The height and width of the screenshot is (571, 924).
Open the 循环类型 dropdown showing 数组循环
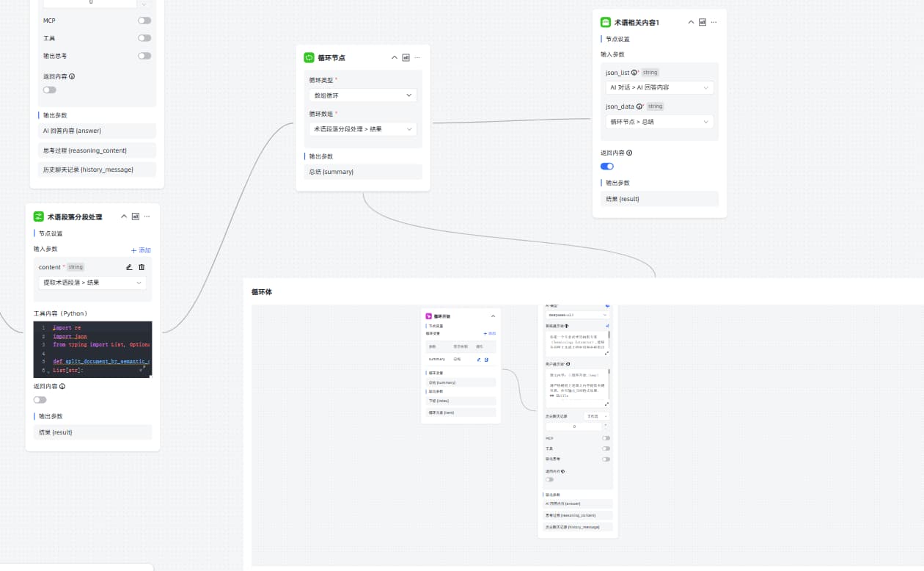coord(363,95)
